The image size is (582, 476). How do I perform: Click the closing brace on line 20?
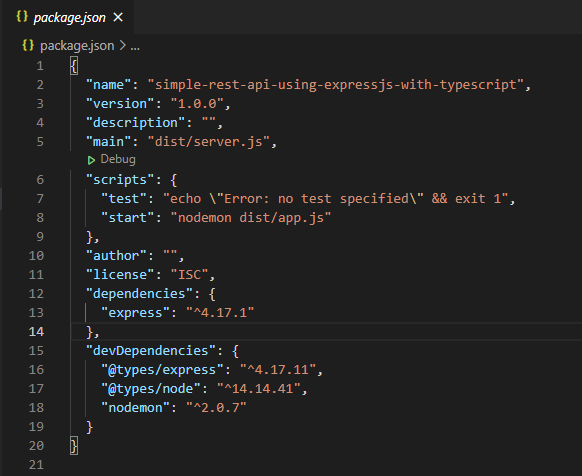(x=74, y=446)
